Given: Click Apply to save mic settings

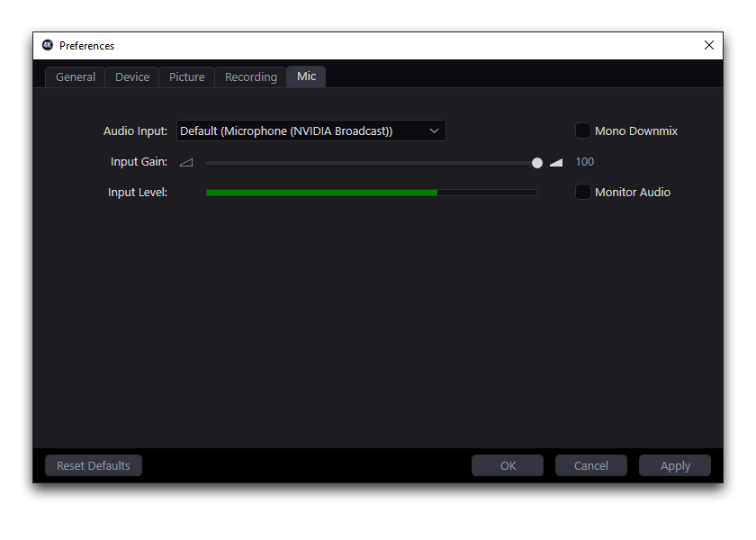Looking at the screenshot, I should point(675,466).
